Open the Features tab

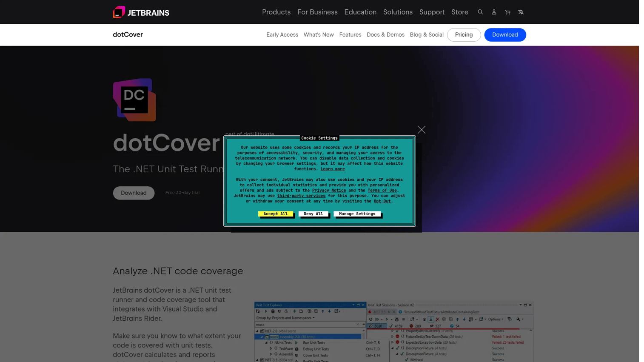click(350, 35)
